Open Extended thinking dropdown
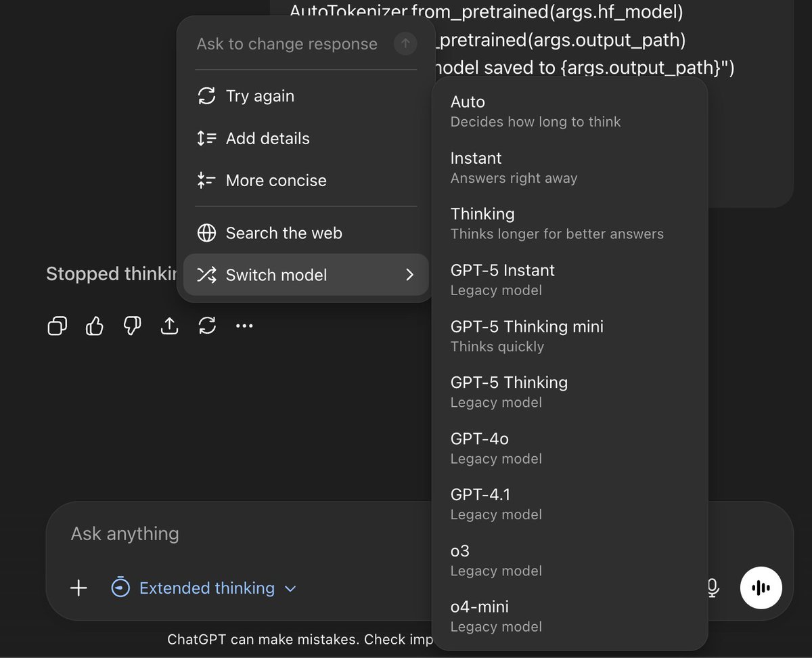The height and width of the screenshot is (658, 812). (x=204, y=588)
